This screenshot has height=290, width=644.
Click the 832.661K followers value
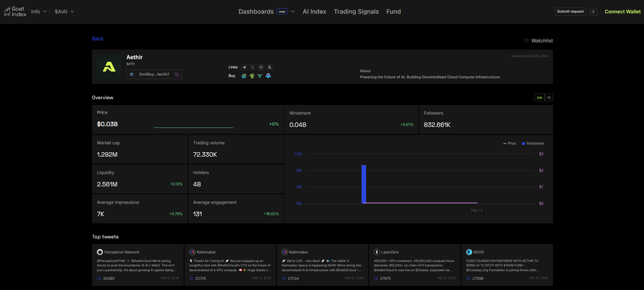437,124
